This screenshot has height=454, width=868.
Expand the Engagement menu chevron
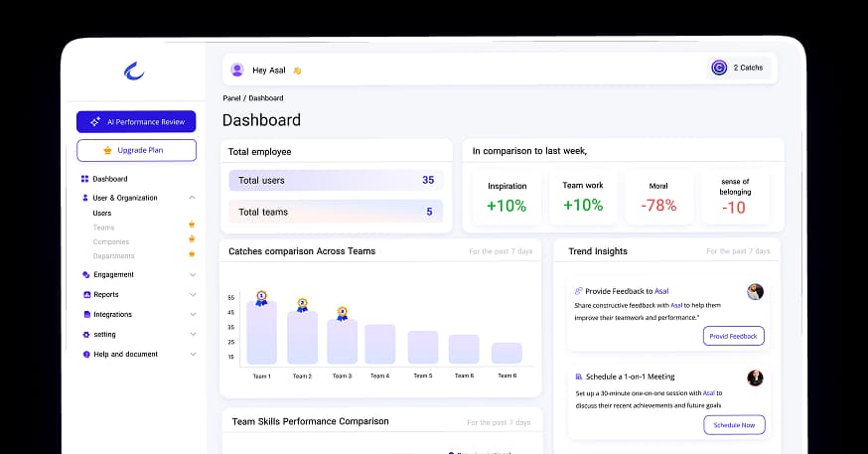point(192,274)
